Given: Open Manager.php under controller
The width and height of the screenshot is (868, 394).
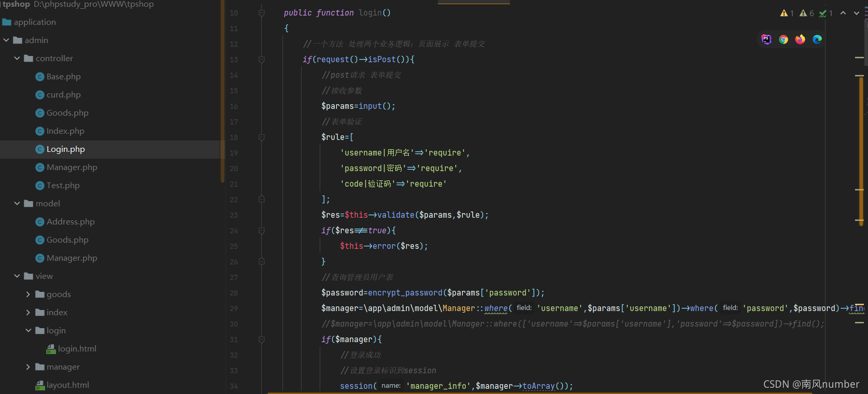Looking at the screenshot, I should point(72,167).
